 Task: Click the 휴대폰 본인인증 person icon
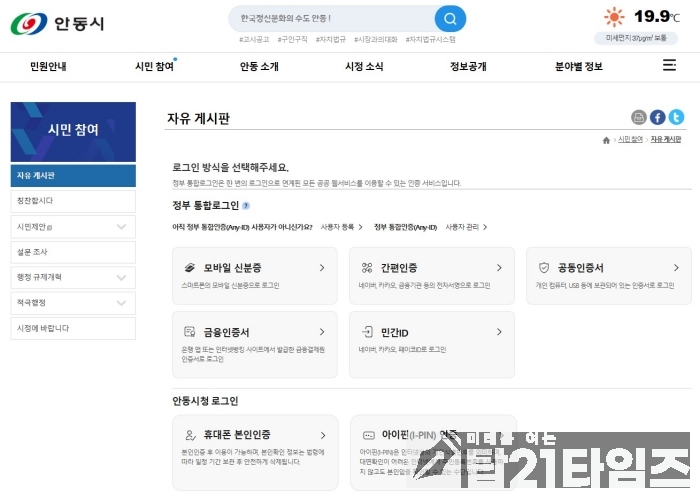[190, 435]
